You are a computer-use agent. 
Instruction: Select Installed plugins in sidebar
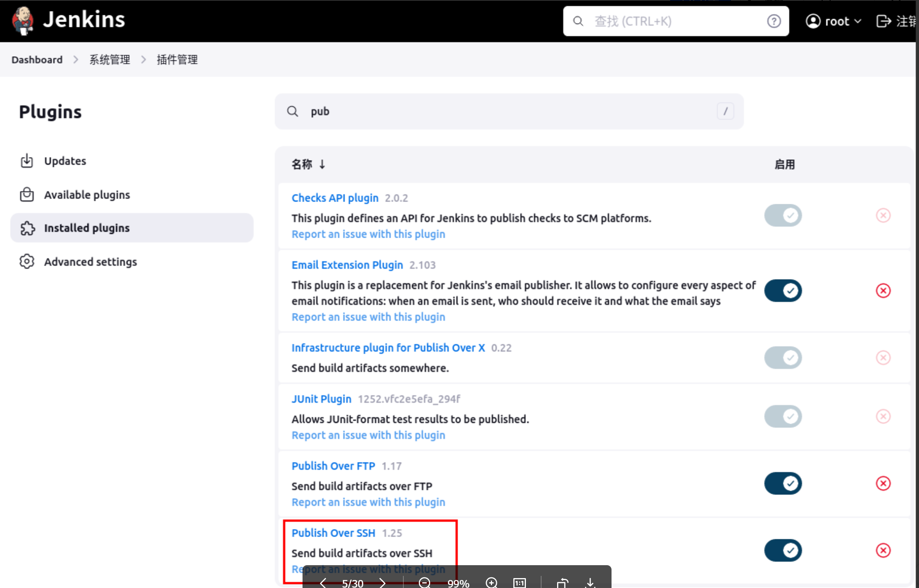(x=132, y=228)
